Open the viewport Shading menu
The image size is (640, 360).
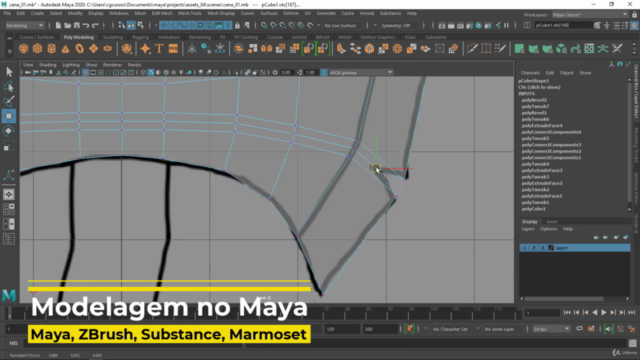(48, 65)
